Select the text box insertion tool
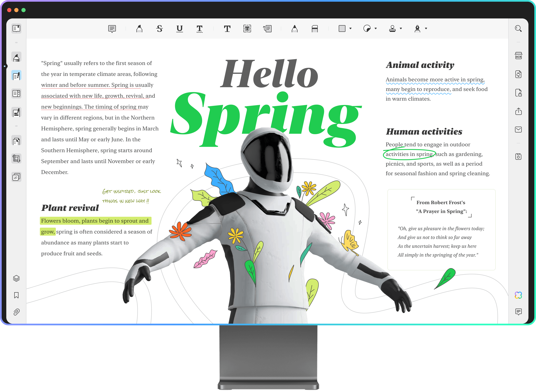 247,28
